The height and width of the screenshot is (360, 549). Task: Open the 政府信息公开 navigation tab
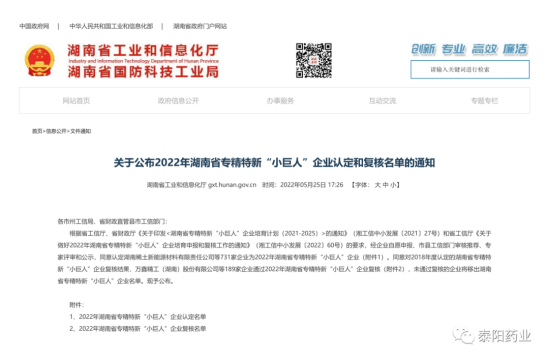click(x=178, y=101)
